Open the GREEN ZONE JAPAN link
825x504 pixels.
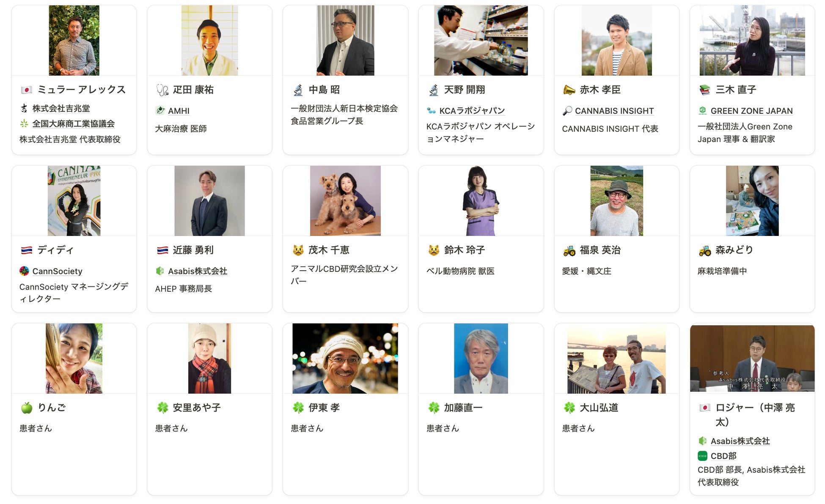pyautogui.click(x=751, y=111)
